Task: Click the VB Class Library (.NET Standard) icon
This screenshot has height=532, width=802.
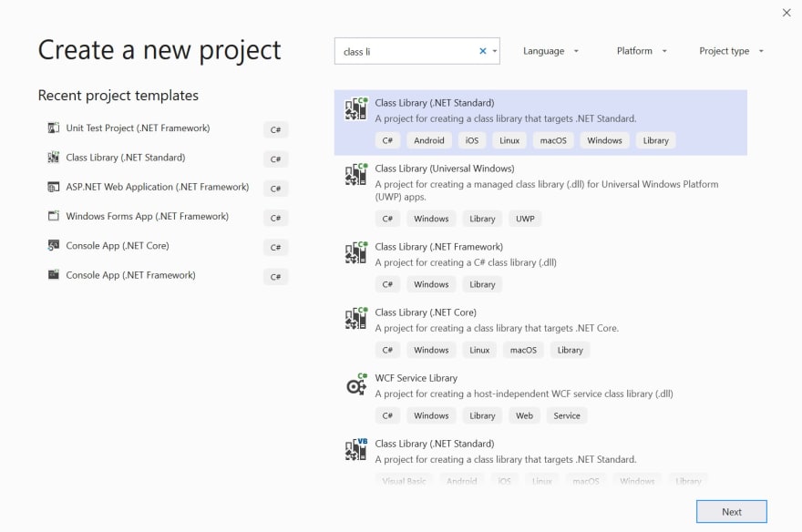Action: coord(356,449)
